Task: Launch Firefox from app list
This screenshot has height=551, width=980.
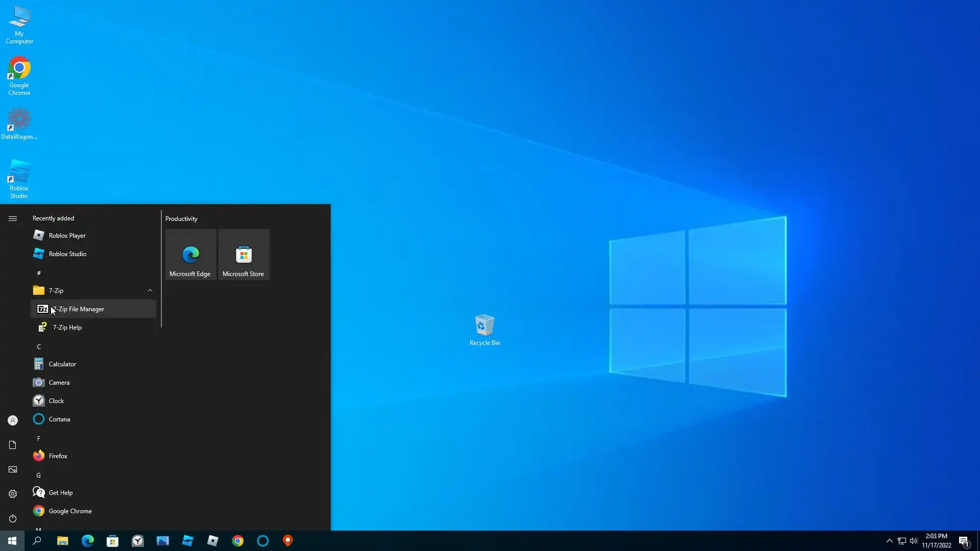Action: tap(58, 456)
